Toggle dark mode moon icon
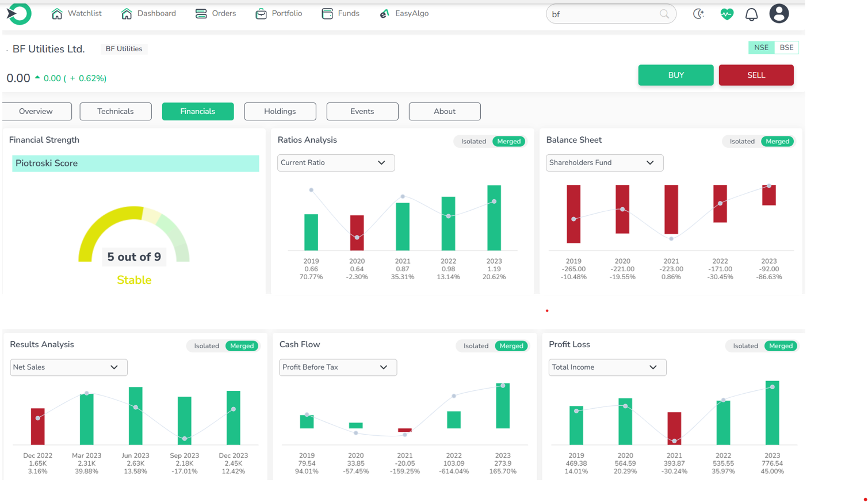 pyautogui.click(x=698, y=14)
